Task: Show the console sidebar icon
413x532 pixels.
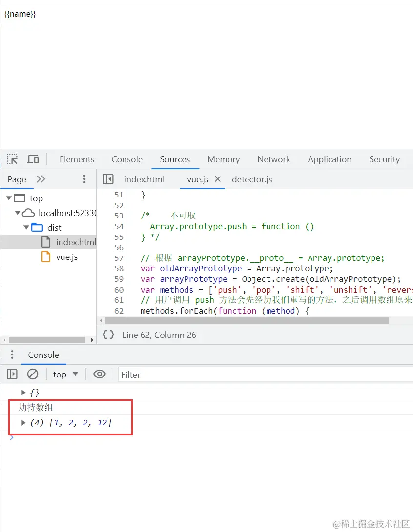Action: tap(12, 374)
